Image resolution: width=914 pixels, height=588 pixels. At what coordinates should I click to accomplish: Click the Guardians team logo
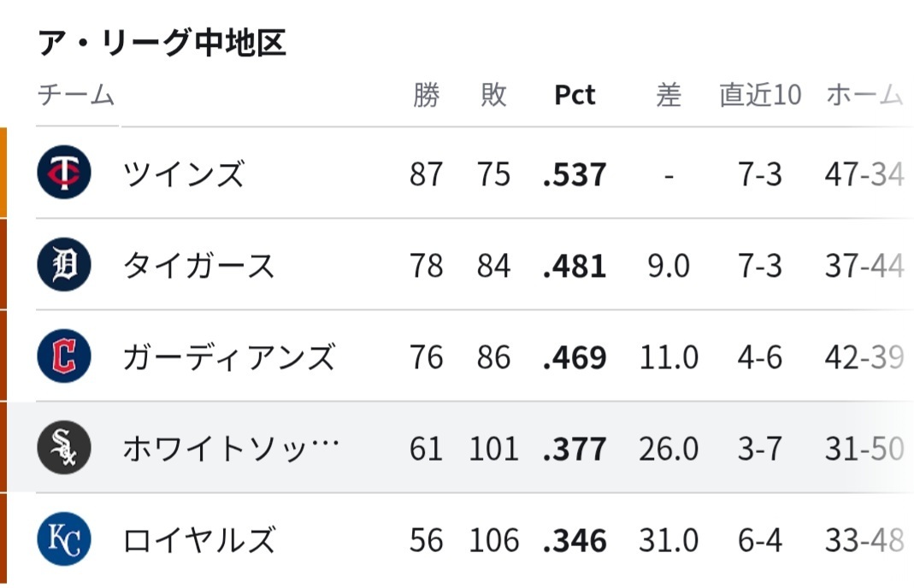point(64,356)
